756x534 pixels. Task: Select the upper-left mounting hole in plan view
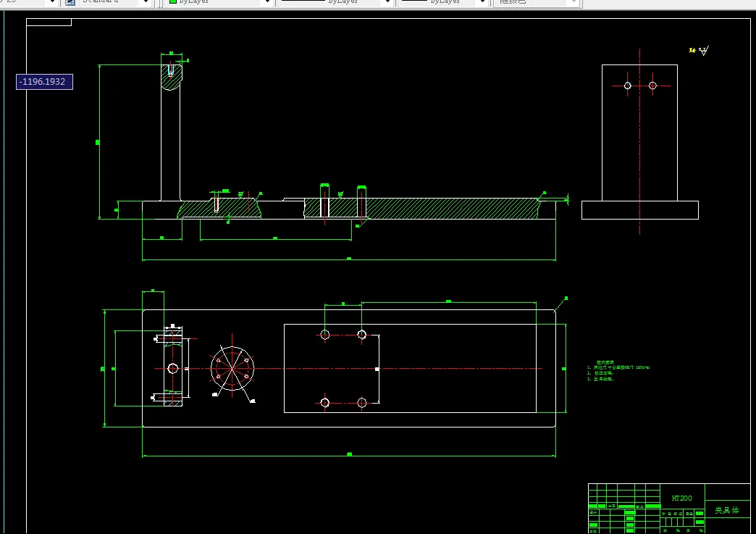(325, 334)
